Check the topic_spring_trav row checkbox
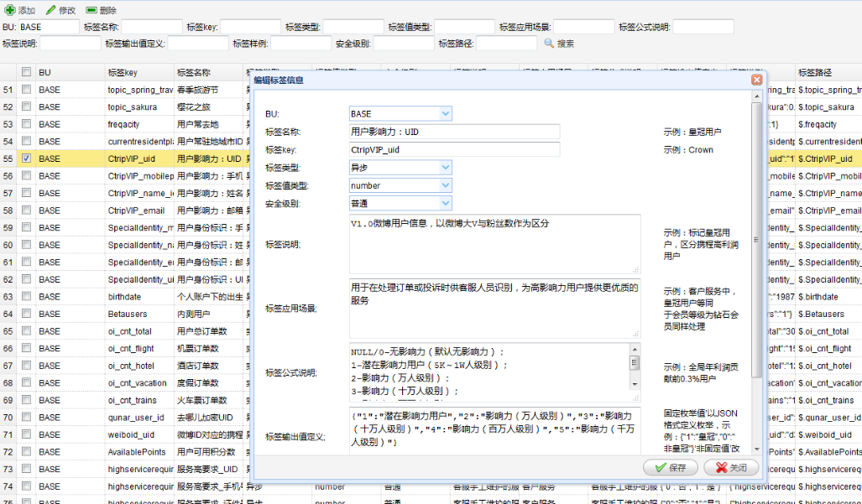 coord(26,89)
